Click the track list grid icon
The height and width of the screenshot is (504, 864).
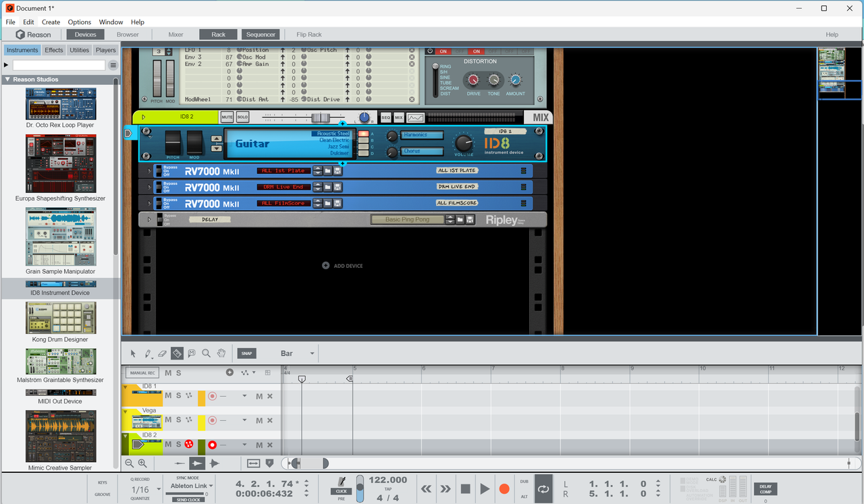[x=268, y=372]
